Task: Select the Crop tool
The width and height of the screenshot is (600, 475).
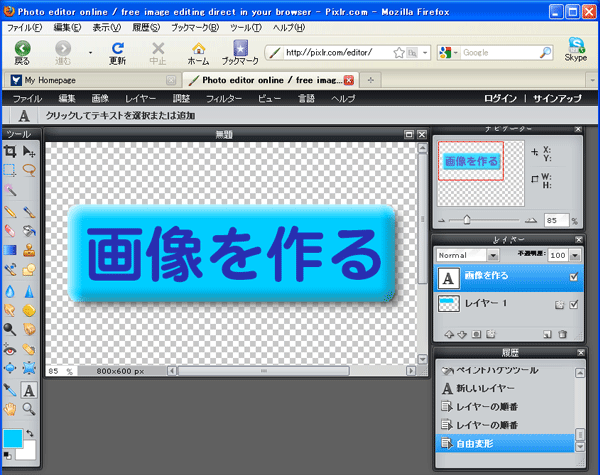Action: click(10, 151)
